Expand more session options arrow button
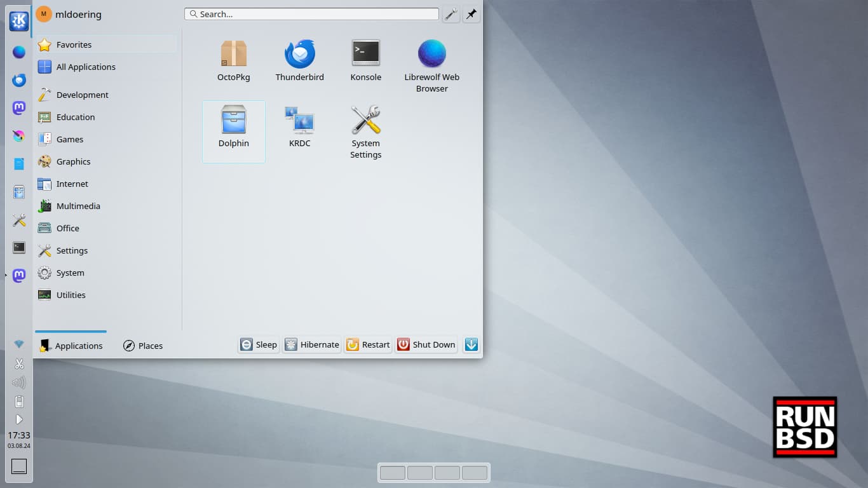The width and height of the screenshot is (868, 488). [x=471, y=344]
